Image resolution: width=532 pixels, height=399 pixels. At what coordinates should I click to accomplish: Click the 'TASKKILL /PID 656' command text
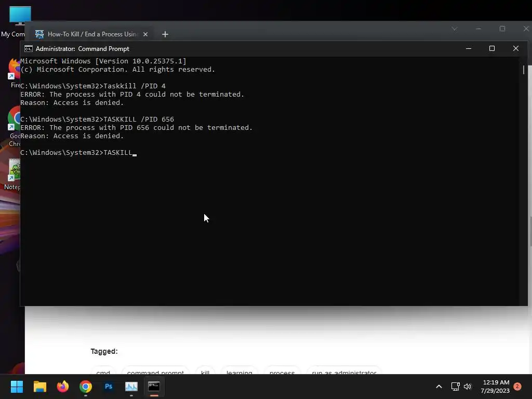[139, 119]
